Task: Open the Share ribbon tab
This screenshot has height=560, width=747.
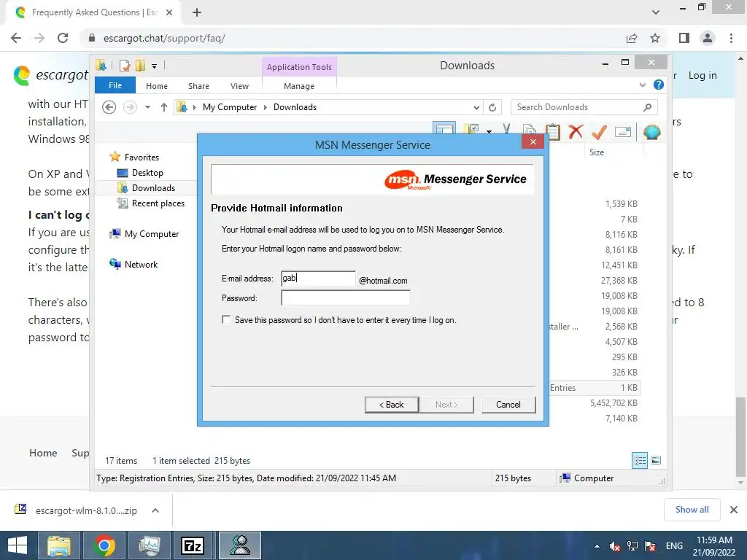Action: [198, 86]
